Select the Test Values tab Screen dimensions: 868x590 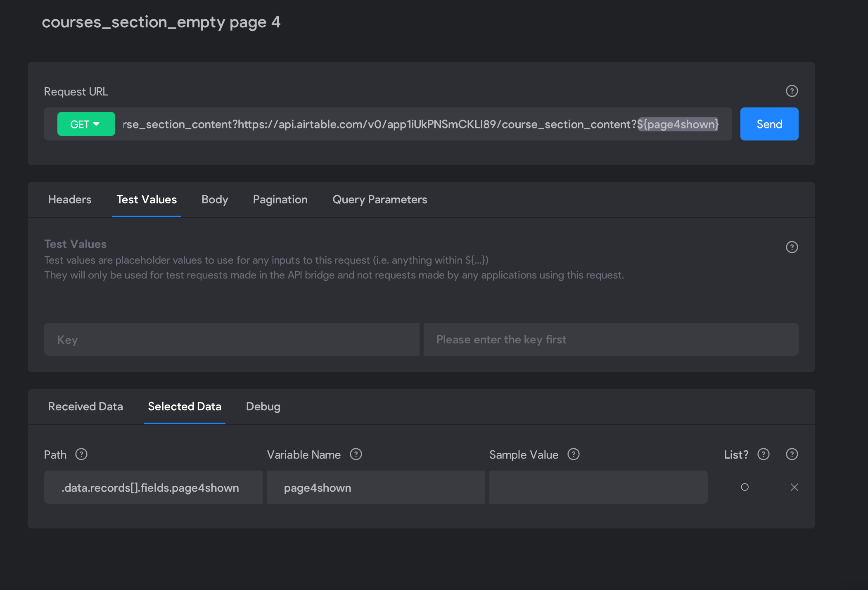pyautogui.click(x=147, y=200)
